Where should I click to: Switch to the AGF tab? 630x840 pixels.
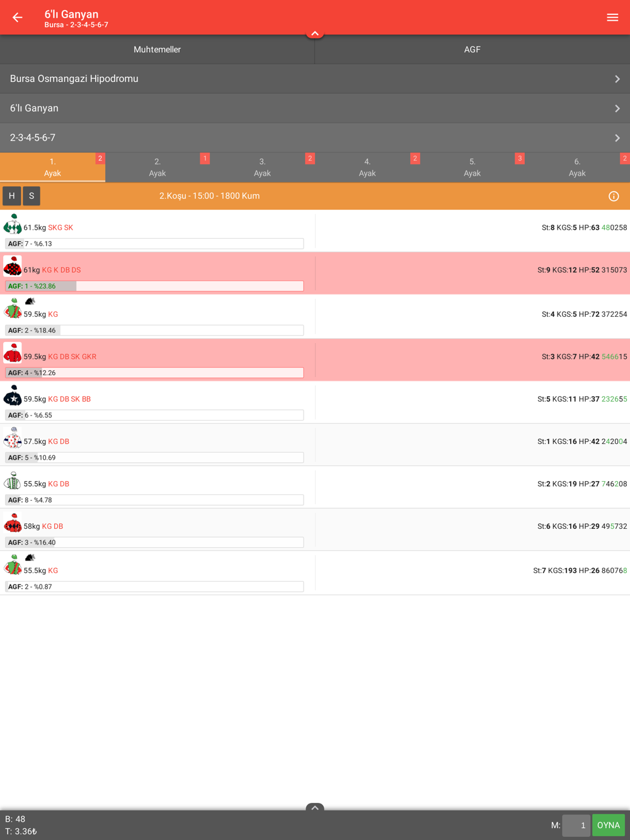(472, 49)
